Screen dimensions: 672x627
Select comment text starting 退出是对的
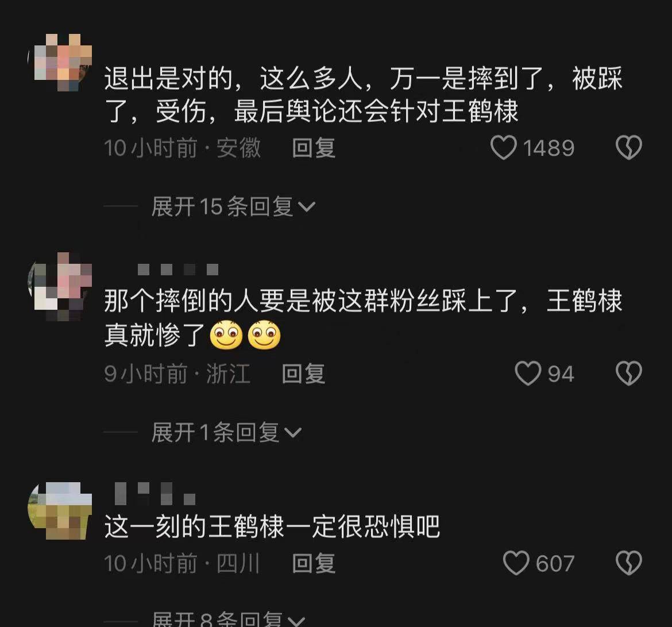364,95
